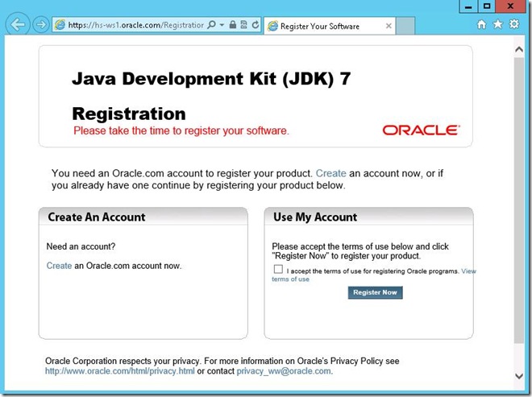Close the Register Your Software tab
This screenshot has height=397, width=532.
pyautogui.click(x=389, y=26)
